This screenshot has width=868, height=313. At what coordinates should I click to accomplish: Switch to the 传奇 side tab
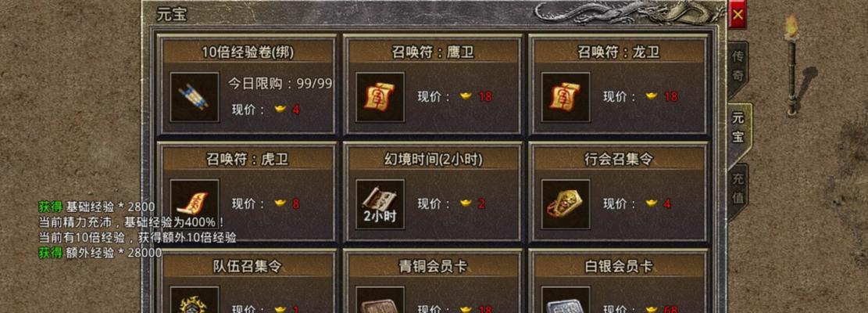click(738, 67)
